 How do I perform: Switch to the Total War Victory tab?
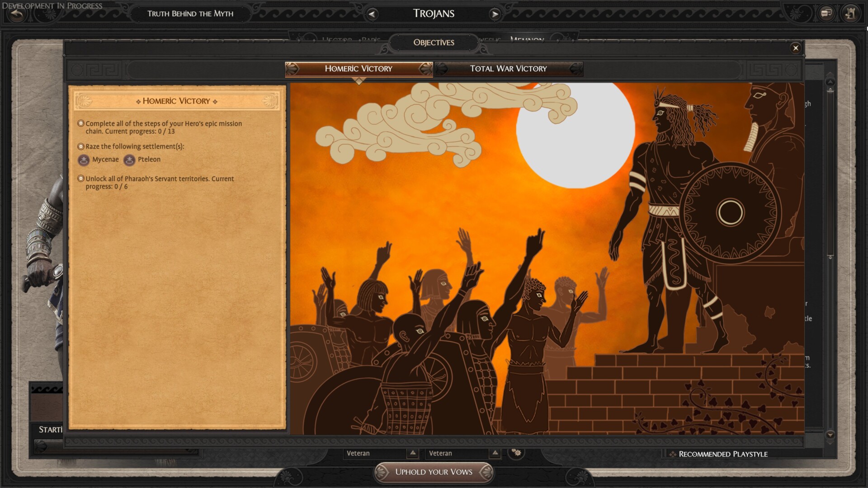point(508,69)
